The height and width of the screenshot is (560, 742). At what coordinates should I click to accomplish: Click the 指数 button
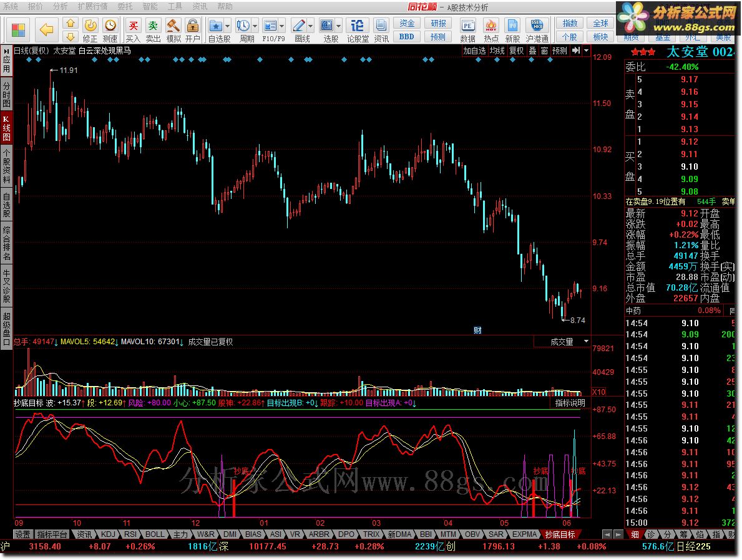[570, 23]
